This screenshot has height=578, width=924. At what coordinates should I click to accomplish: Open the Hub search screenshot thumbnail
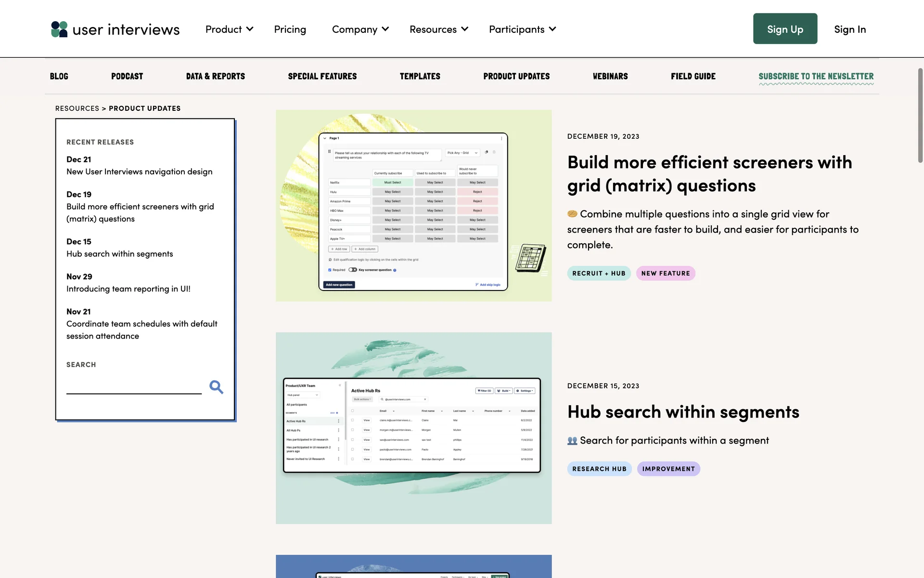click(x=413, y=428)
